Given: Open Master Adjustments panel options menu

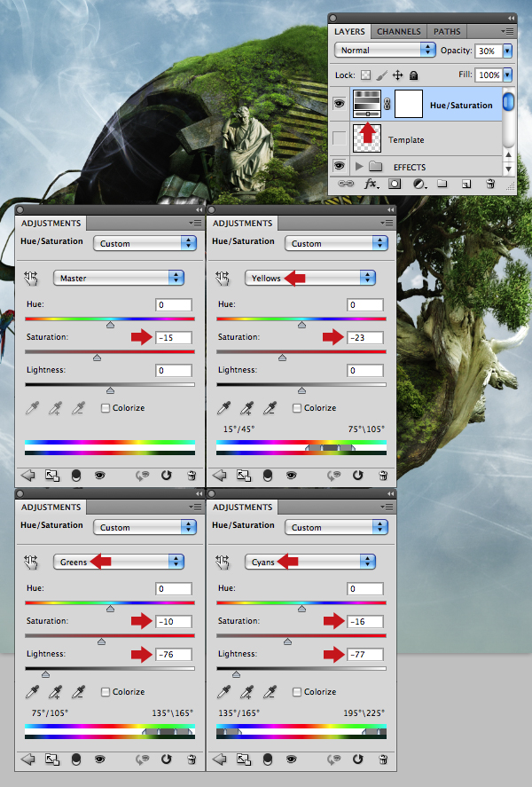Looking at the screenshot, I should 196,223.
